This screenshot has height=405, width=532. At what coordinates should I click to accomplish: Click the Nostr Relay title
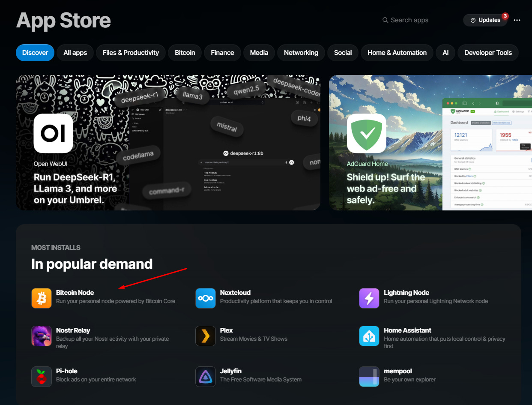click(73, 330)
